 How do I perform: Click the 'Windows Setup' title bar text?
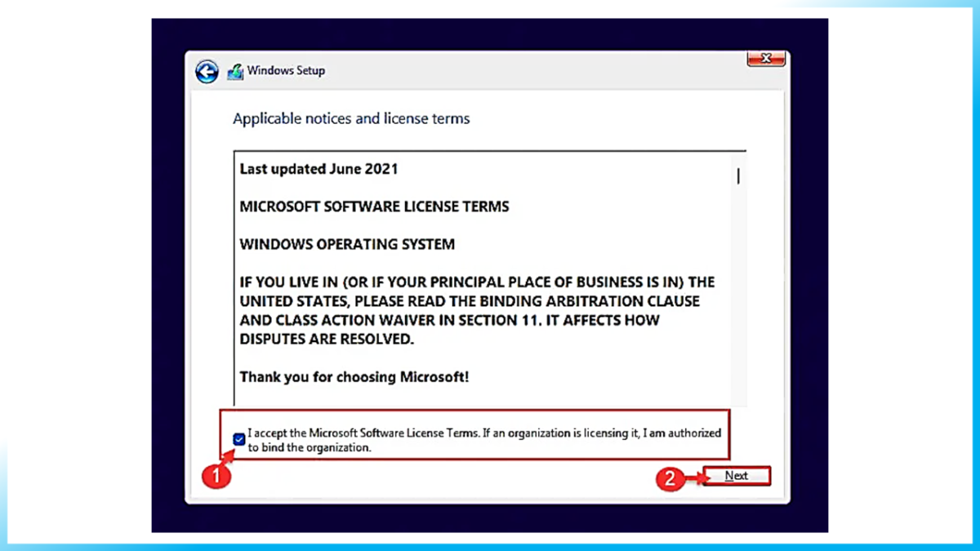(x=287, y=72)
